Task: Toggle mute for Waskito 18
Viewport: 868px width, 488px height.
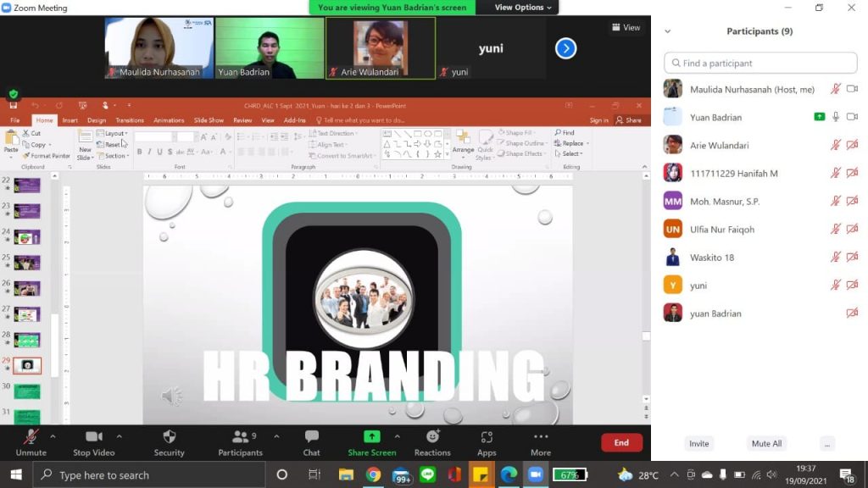Action: [835, 258]
